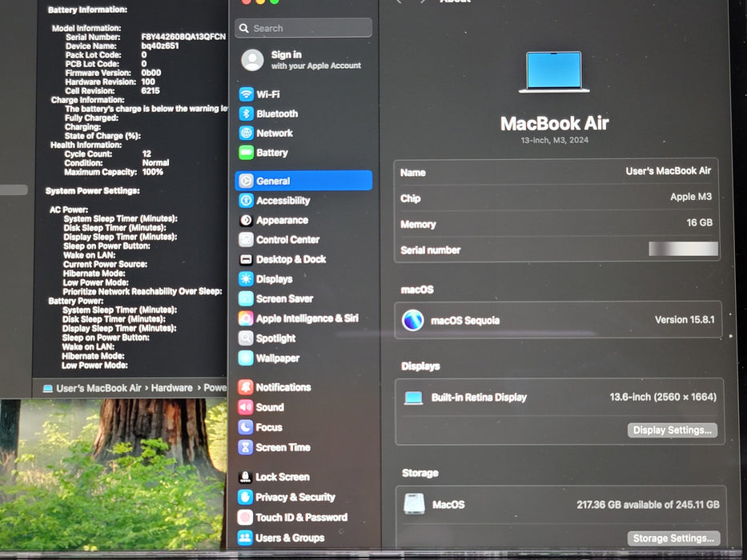Select the Bluetooth sidebar label
Screen dimensions: 747x560
click(277, 114)
